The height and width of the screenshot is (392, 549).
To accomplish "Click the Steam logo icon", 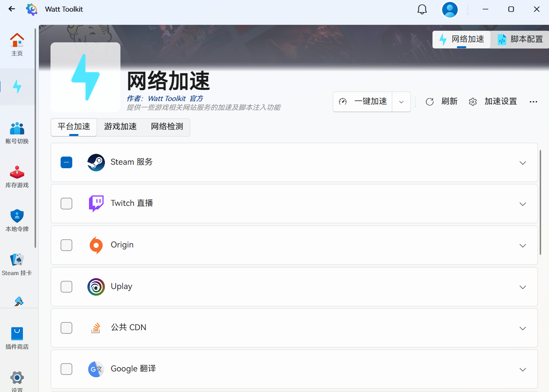I will 96,162.
